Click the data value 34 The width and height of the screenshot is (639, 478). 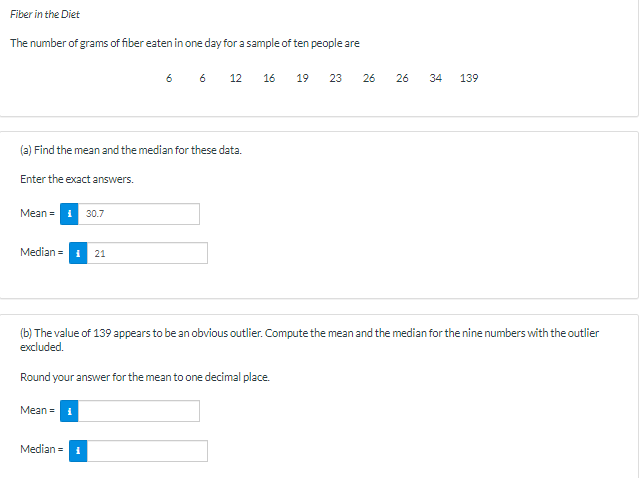(436, 78)
